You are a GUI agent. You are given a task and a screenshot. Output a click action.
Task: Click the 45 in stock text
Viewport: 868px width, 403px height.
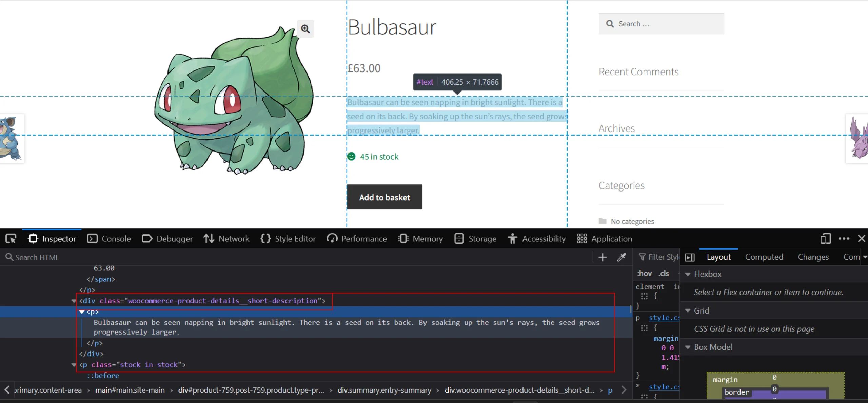click(x=379, y=157)
